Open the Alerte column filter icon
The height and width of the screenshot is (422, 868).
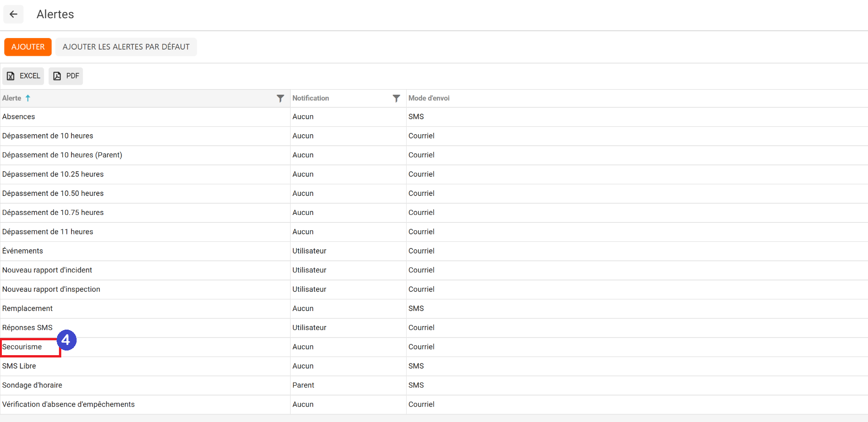[x=280, y=98]
